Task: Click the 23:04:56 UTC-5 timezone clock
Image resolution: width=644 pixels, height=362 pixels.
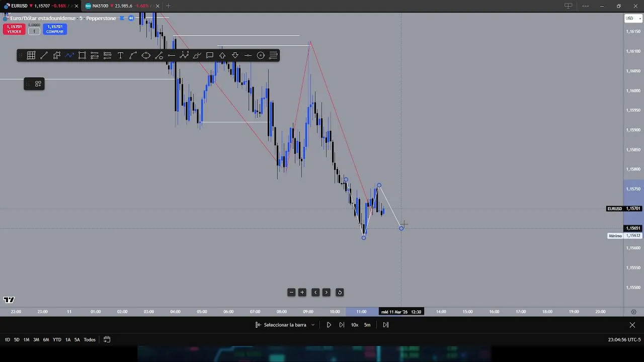Action: pos(624,340)
